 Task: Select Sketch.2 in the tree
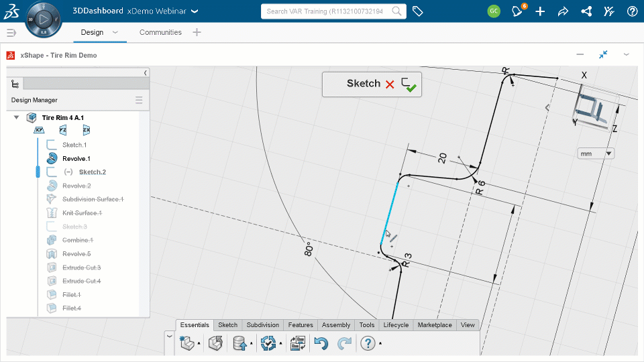tap(93, 172)
